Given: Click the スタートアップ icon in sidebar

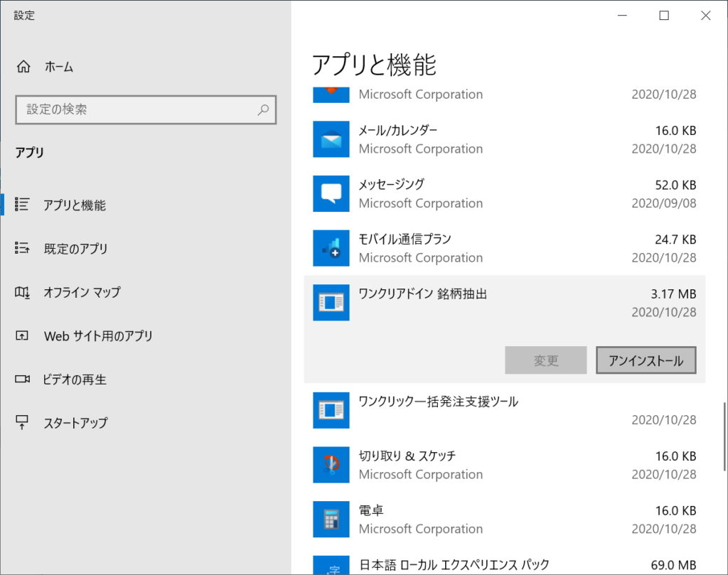Looking at the screenshot, I should tap(22, 422).
